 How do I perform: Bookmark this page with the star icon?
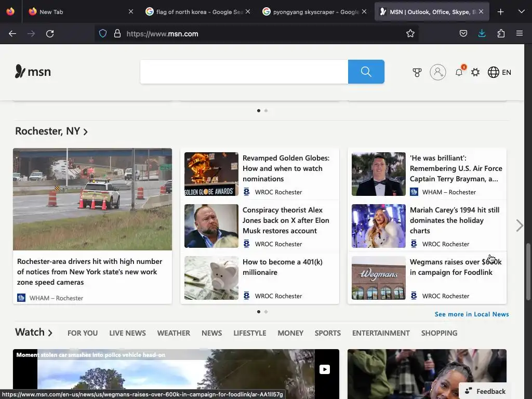410,34
